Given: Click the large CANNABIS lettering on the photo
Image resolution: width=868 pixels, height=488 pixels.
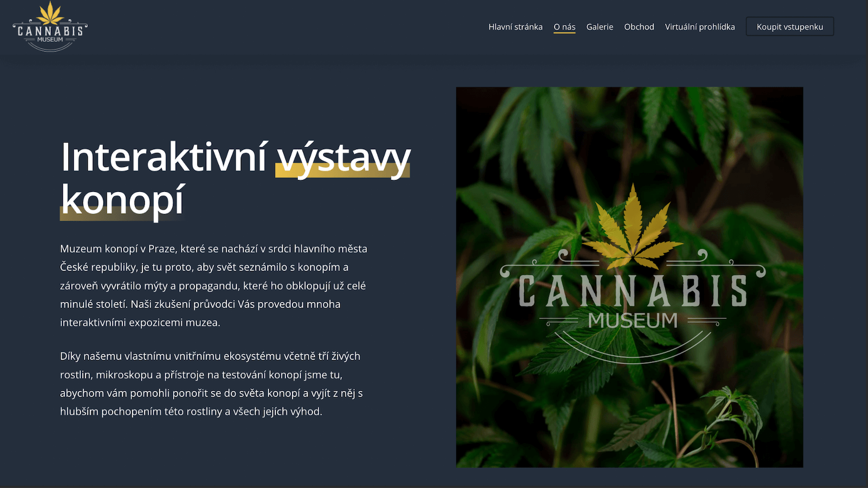Looking at the screenshot, I should 633,291.
